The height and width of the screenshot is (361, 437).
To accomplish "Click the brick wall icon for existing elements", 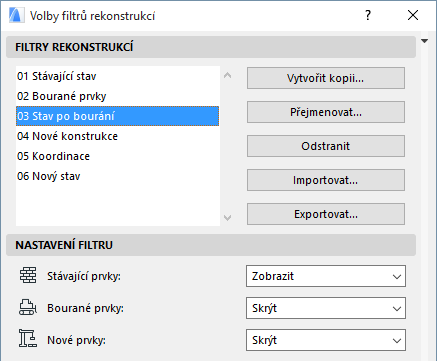I will pos(28,275).
